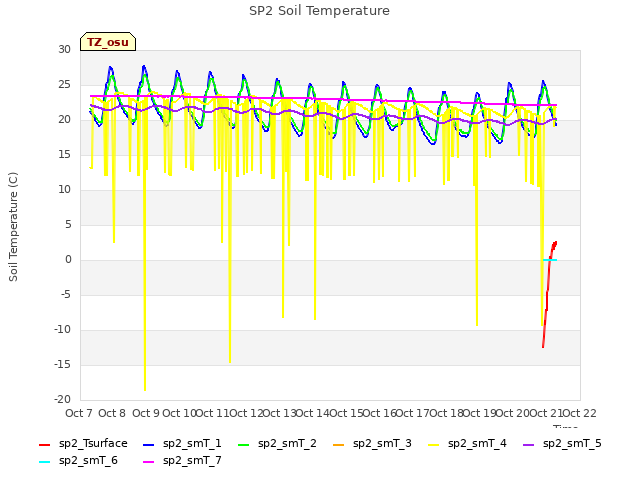Click the orange sp2_smT_3 legend swatch
640x480 pixels.
(x=338, y=444)
